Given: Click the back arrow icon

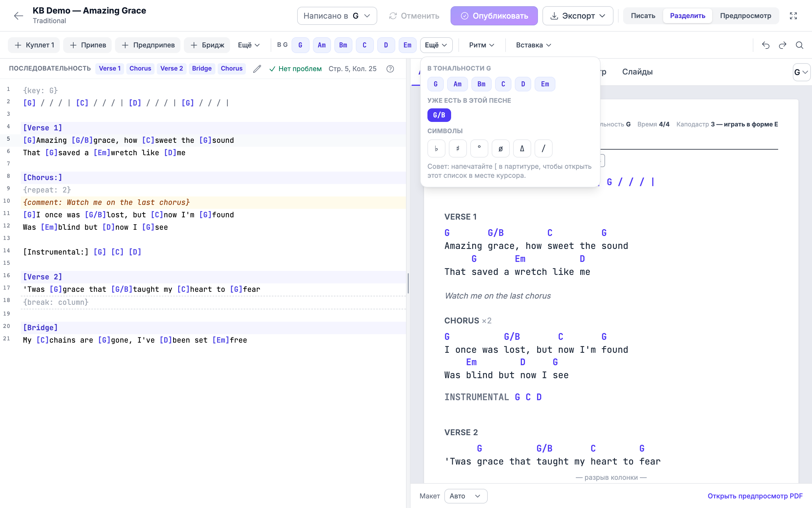Looking at the screenshot, I should (18, 16).
